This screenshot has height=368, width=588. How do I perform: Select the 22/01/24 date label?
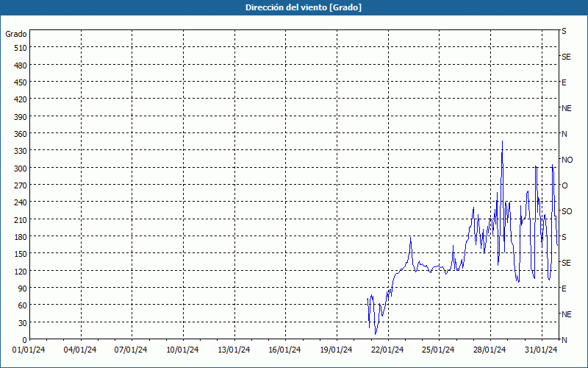point(387,350)
